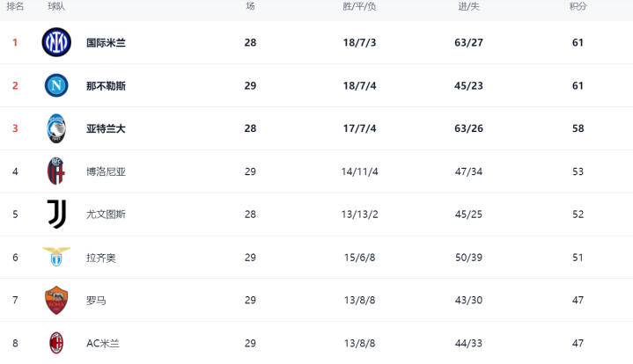Image resolution: width=633 pixels, height=364 pixels.
Task: Click the Juventus J logo
Action: click(57, 214)
